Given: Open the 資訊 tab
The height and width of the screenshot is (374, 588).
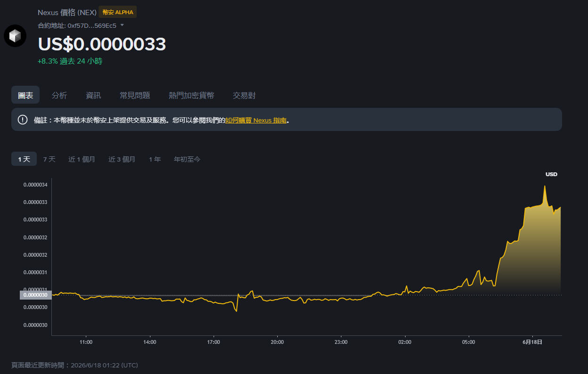Looking at the screenshot, I should 93,95.
